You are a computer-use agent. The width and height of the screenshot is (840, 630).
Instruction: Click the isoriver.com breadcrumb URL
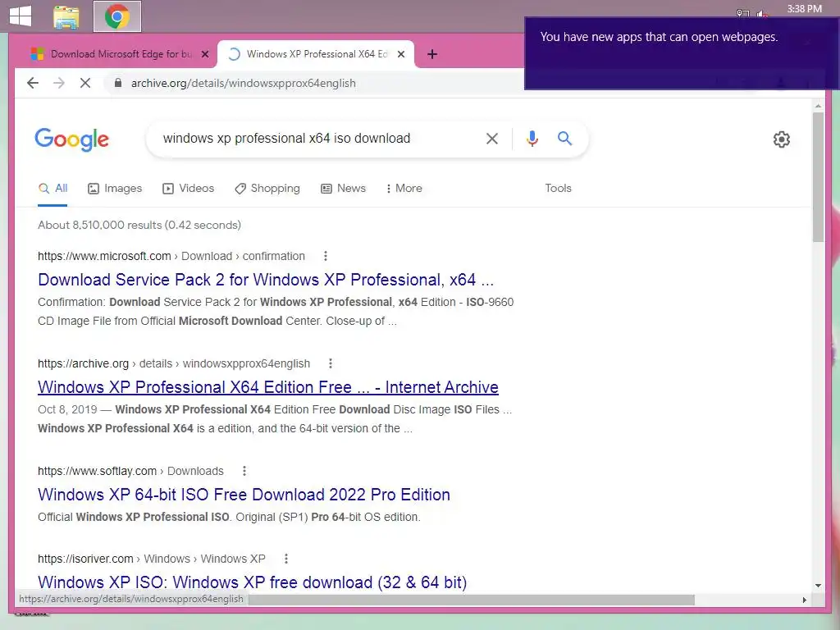pos(152,559)
